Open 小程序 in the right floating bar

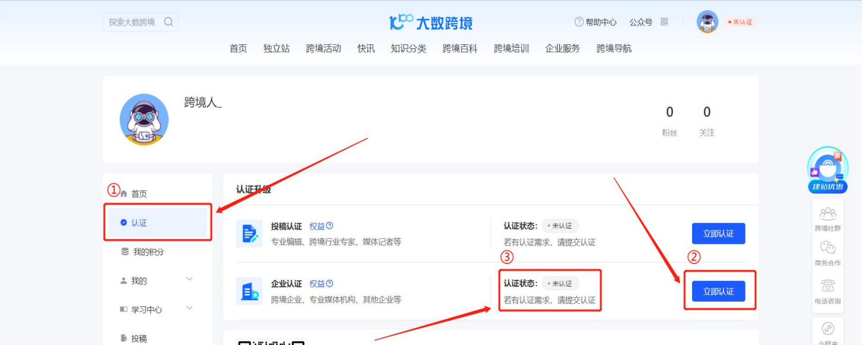click(x=828, y=333)
